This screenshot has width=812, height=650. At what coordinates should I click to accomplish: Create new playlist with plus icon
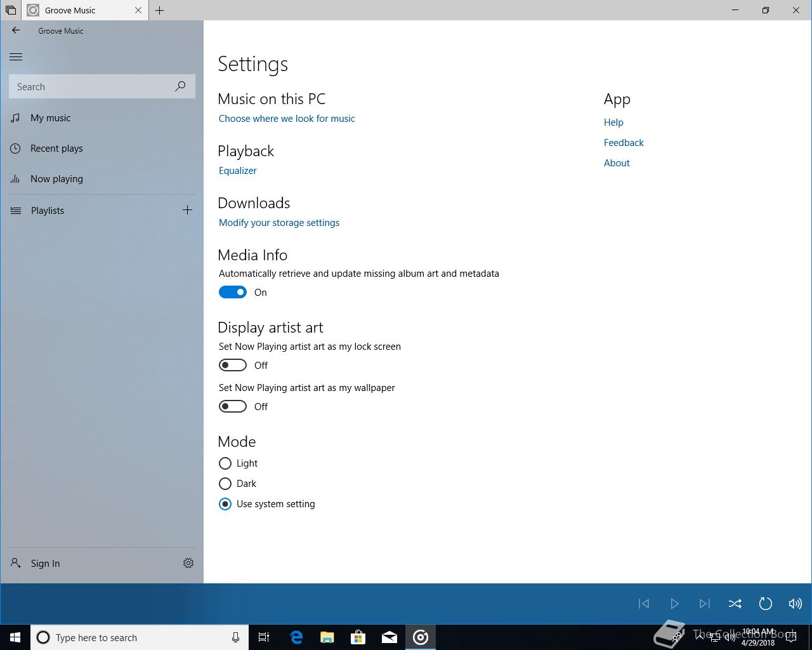coord(187,210)
